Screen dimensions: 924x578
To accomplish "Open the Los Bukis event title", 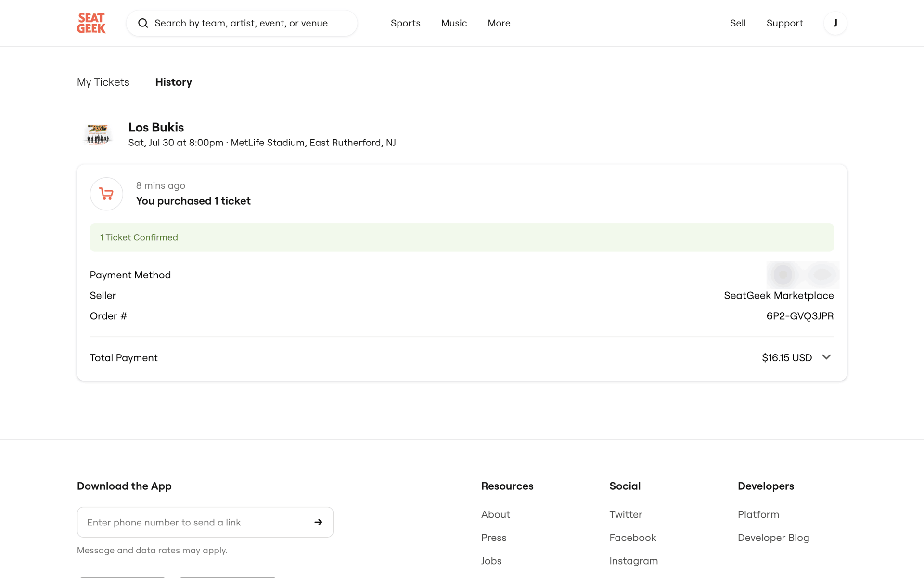I will [156, 127].
